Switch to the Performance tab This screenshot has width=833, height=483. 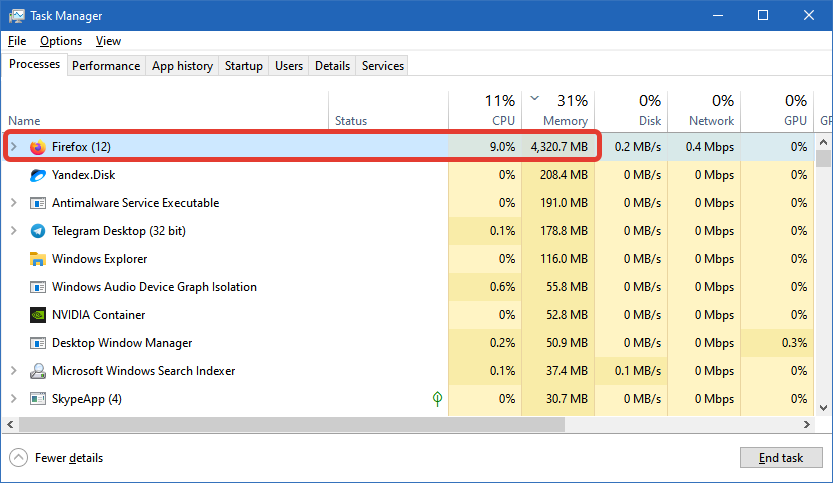[x=106, y=66]
